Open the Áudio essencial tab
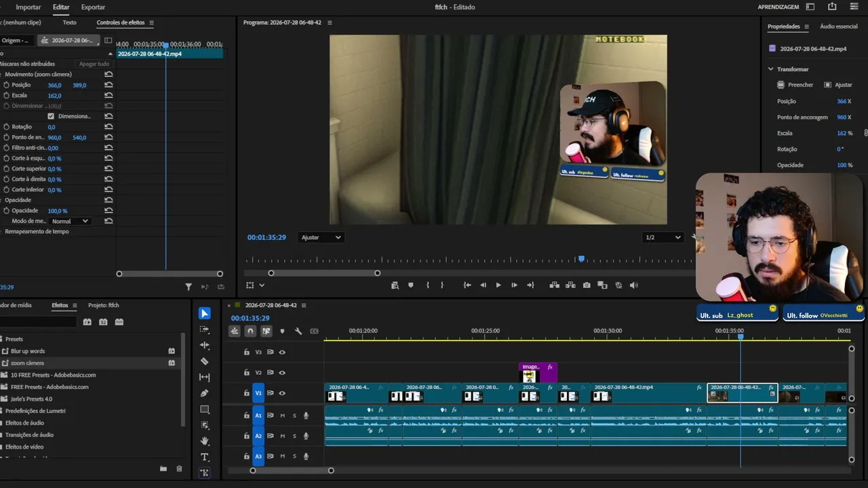The image size is (868, 488). click(839, 26)
